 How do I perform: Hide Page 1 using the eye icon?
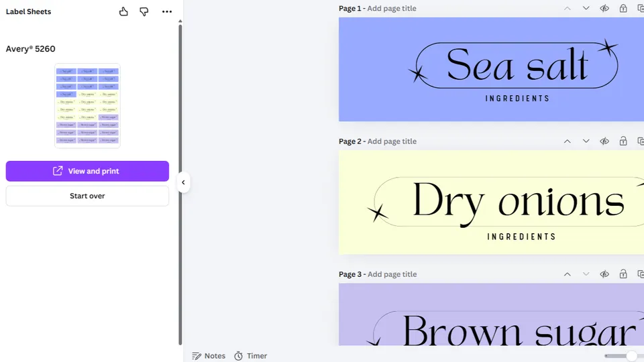604,8
